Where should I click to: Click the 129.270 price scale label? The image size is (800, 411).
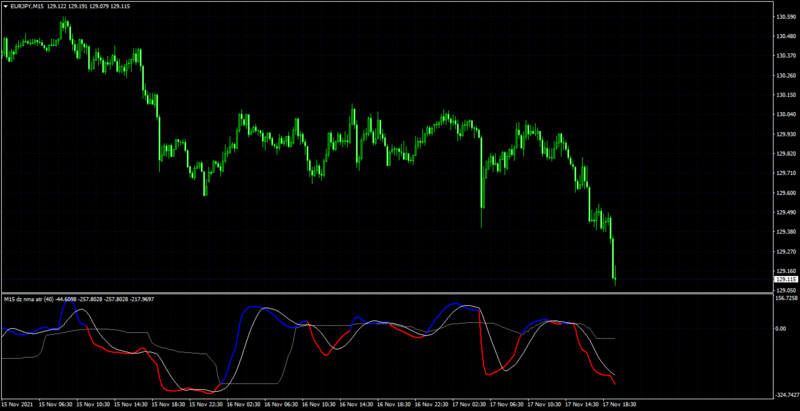point(786,251)
